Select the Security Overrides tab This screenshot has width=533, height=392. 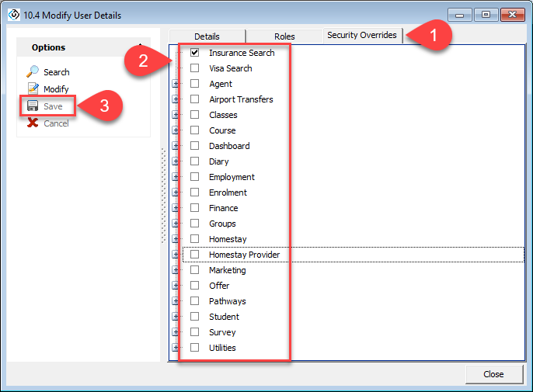pyautogui.click(x=361, y=36)
